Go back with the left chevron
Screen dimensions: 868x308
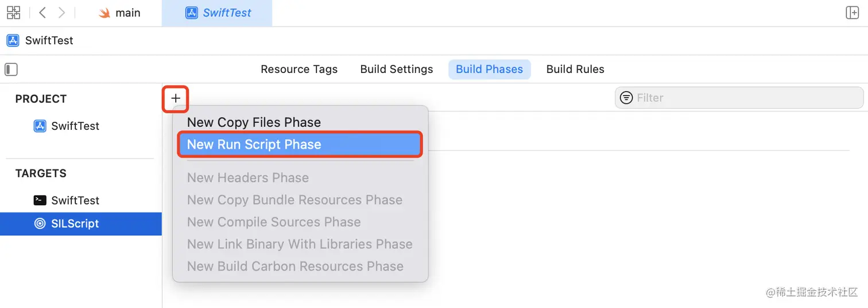coord(42,13)
